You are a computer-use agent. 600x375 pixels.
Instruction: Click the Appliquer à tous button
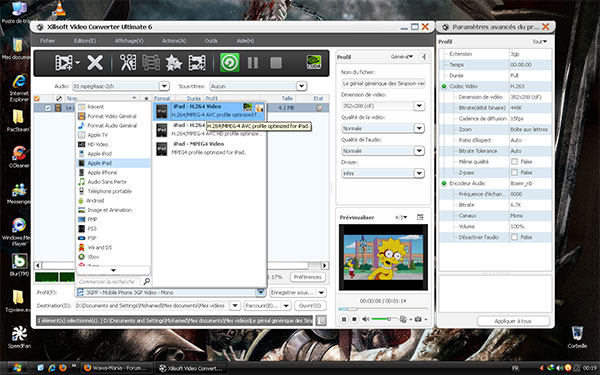point(513,321)
